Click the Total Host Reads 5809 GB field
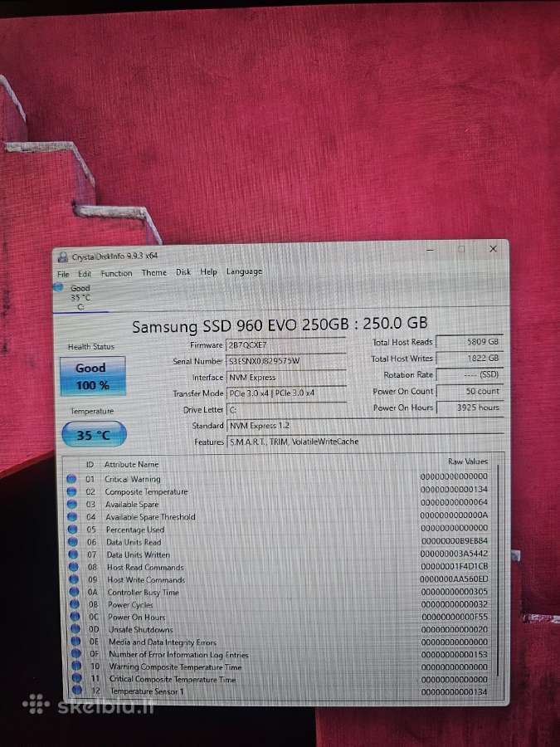 point(470,342)
